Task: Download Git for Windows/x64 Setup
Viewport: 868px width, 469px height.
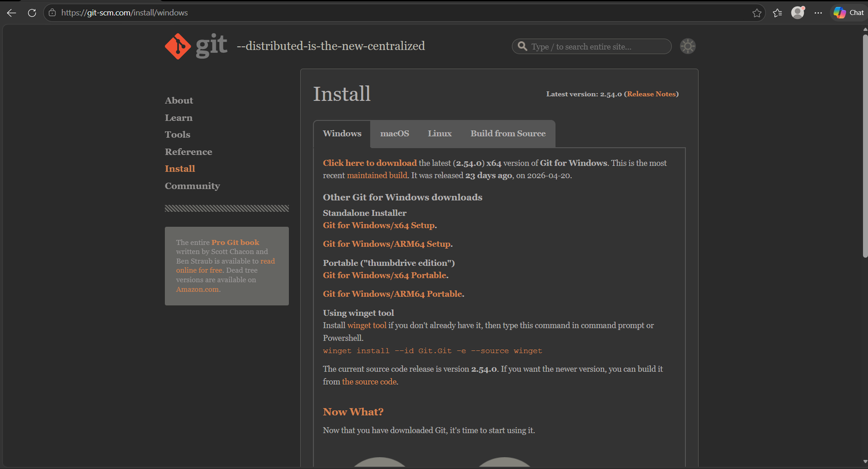Action: pos(379,225)
